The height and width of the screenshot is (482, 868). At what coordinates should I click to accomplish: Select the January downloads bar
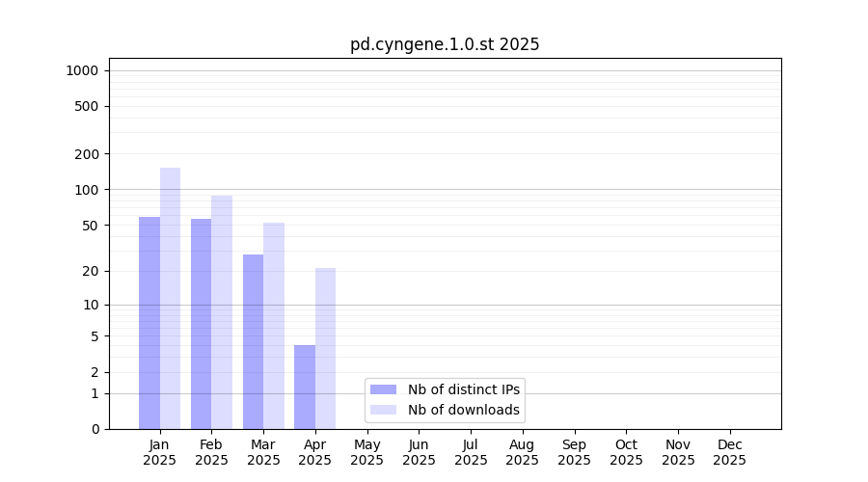coord(170,299)
